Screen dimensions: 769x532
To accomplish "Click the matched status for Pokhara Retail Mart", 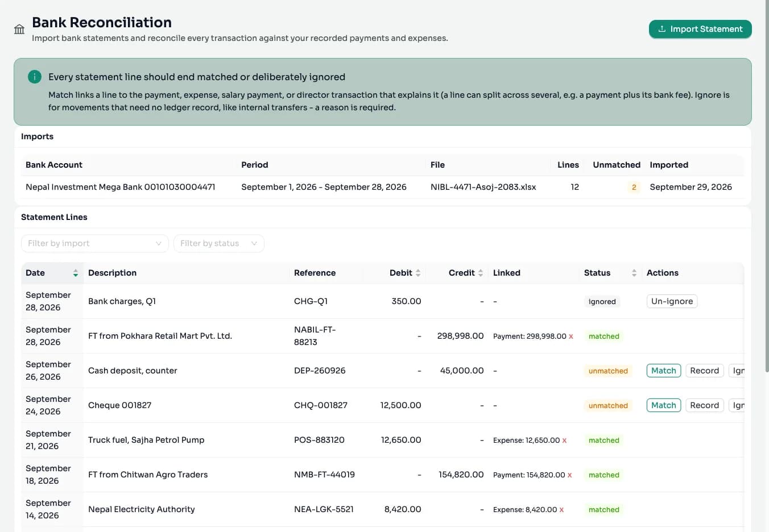I will 604,336.
